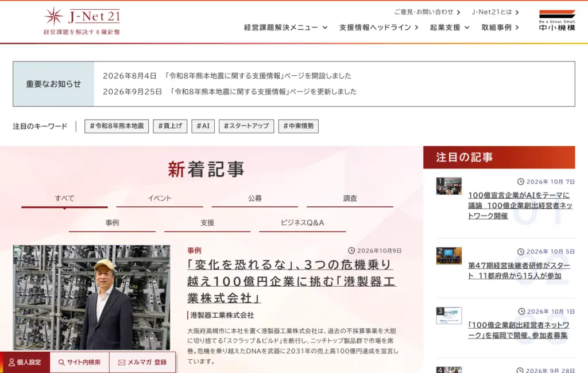The image size is (588, 373).
Task: Click the ranking 3 article thumbnail
Action: click(x=449, y=316)
